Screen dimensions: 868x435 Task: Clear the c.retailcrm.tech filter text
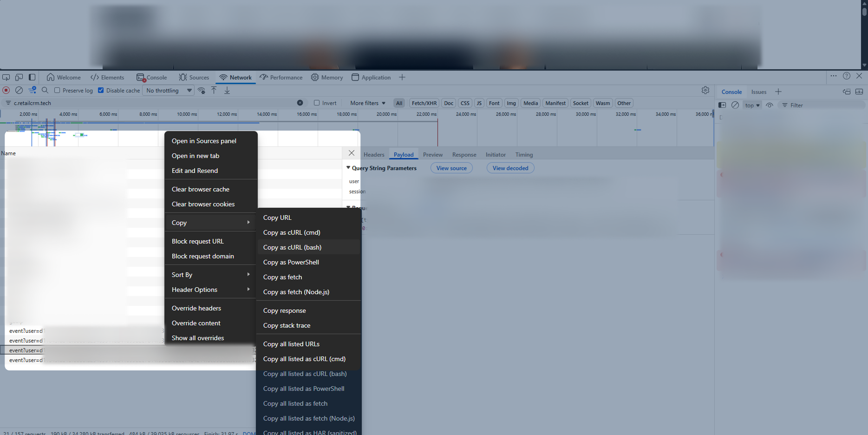300,103
